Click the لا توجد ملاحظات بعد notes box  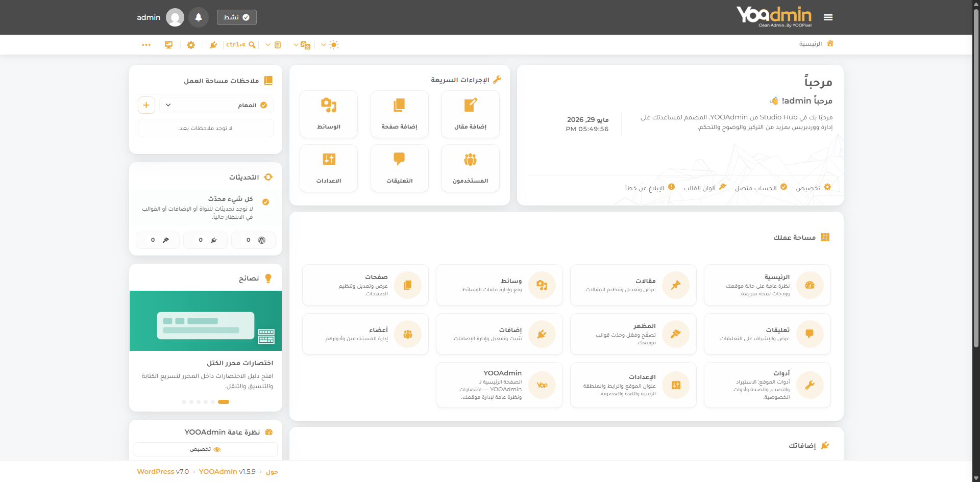[206, 128]
